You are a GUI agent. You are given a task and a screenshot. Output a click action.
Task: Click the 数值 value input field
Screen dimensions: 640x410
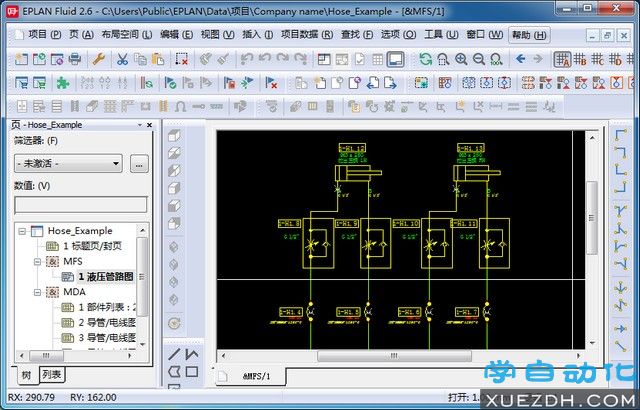(x=81, y=205)
